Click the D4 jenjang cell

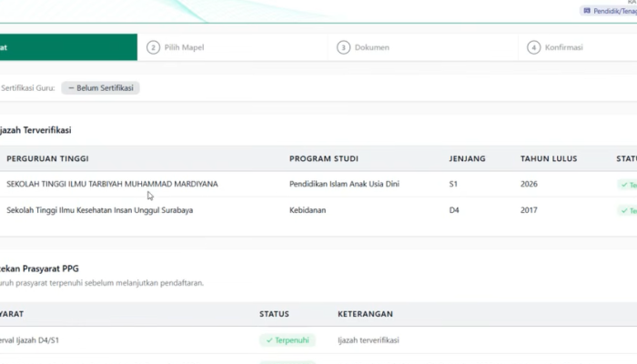pyautogui.click(x=454, y=210)
